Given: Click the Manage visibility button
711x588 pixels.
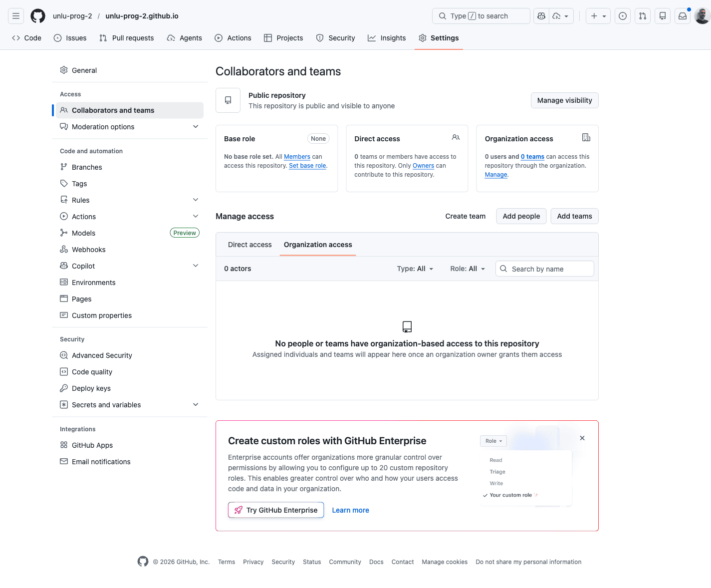Looking at the screenshot, I should pyautogui.click(x=564, y=100).
